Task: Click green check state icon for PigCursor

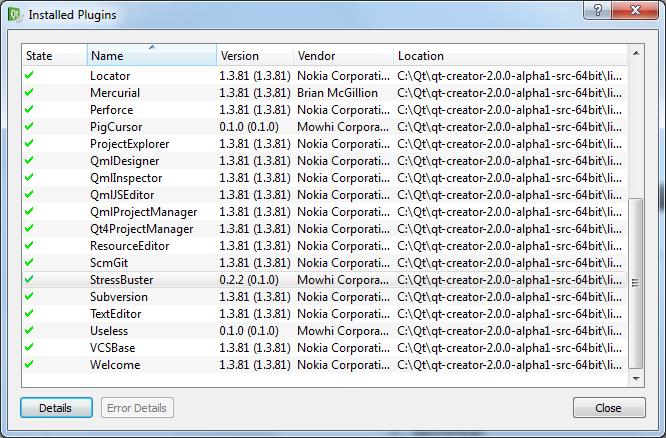Action: click(29, 127)
